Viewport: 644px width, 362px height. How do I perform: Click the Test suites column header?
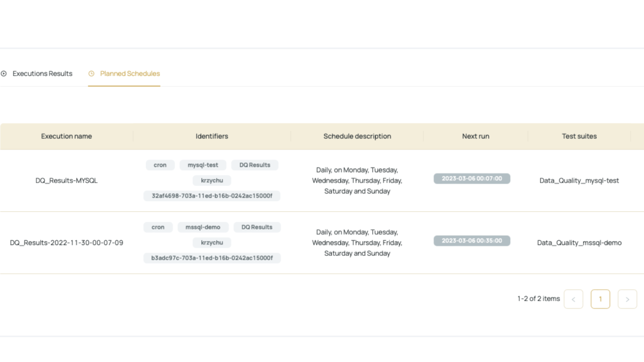[x=579, y=136]
